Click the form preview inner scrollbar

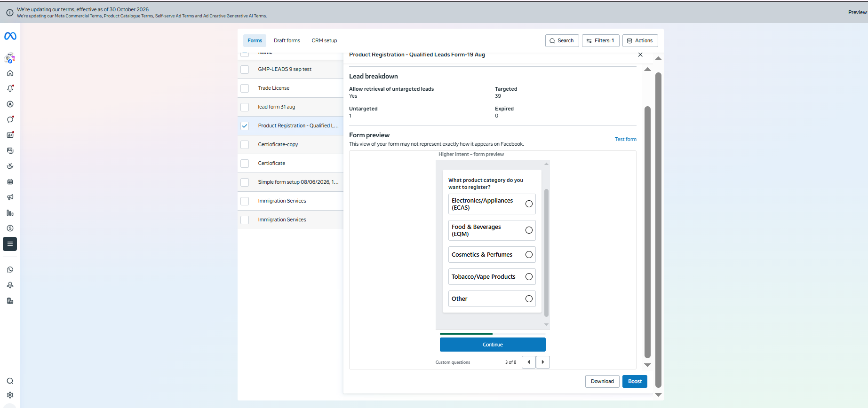[546, 253]
